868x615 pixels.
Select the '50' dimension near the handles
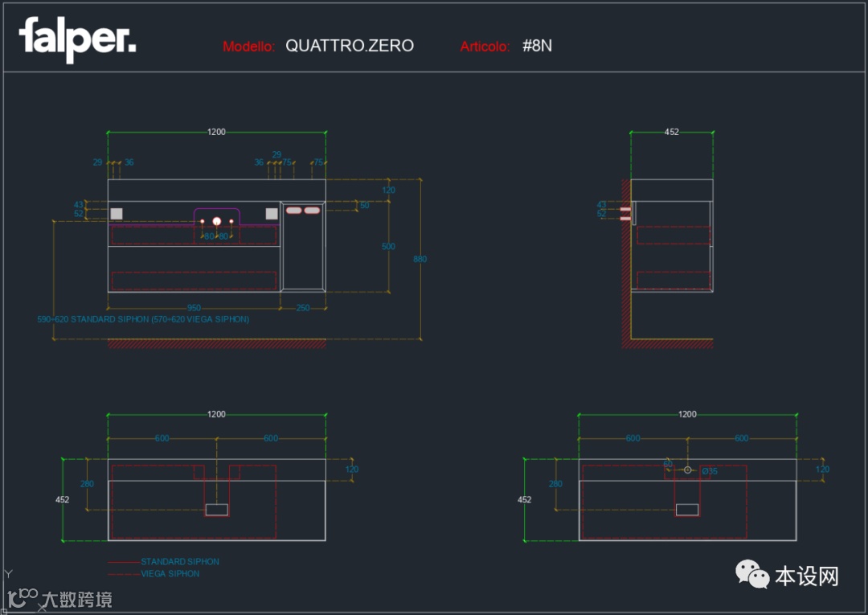point(364,205)
